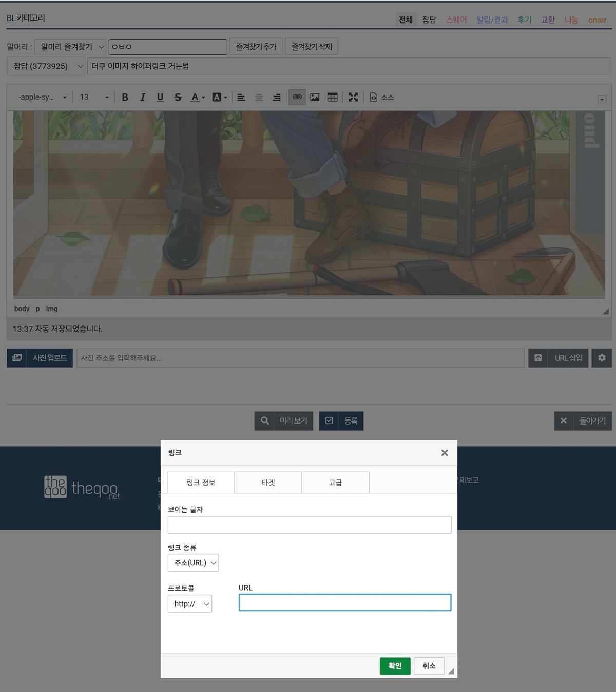Open the 링크 종류 dropdown
The width and height of the screenshot is (616, 692).
193,563
